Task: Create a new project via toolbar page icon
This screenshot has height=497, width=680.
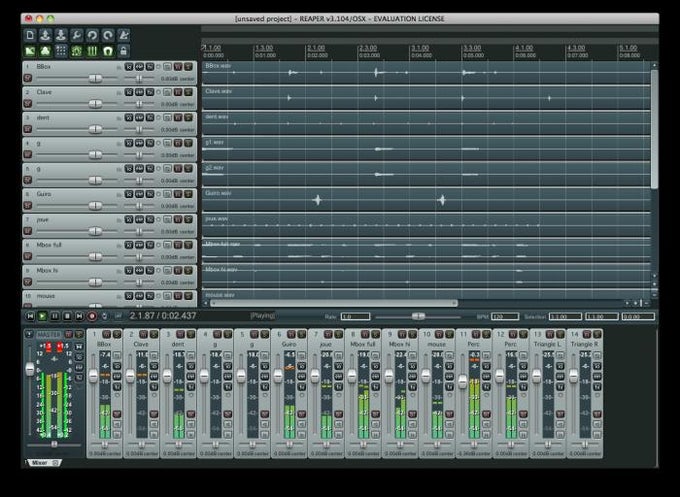Action: click(x=30, y=35)
